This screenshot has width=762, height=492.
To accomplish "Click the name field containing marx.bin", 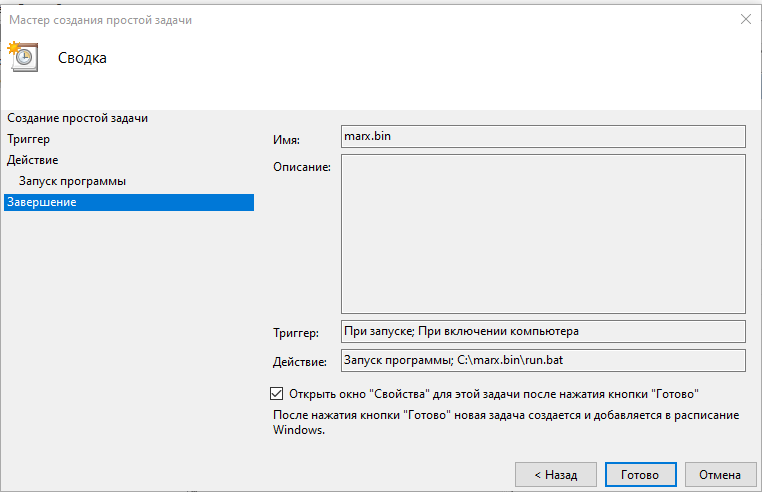I will click(x=543, y=136).
